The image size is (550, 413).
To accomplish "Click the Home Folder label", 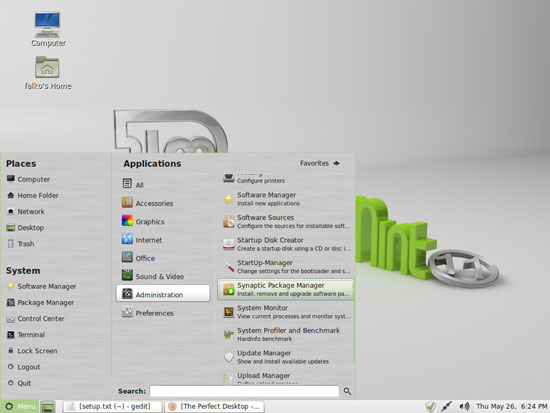I will [x=38, y=195].
